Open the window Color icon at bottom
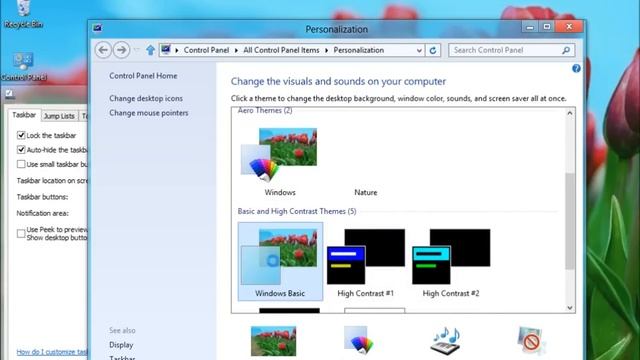This screenshot has height=360, width=640. click(358, 340)
